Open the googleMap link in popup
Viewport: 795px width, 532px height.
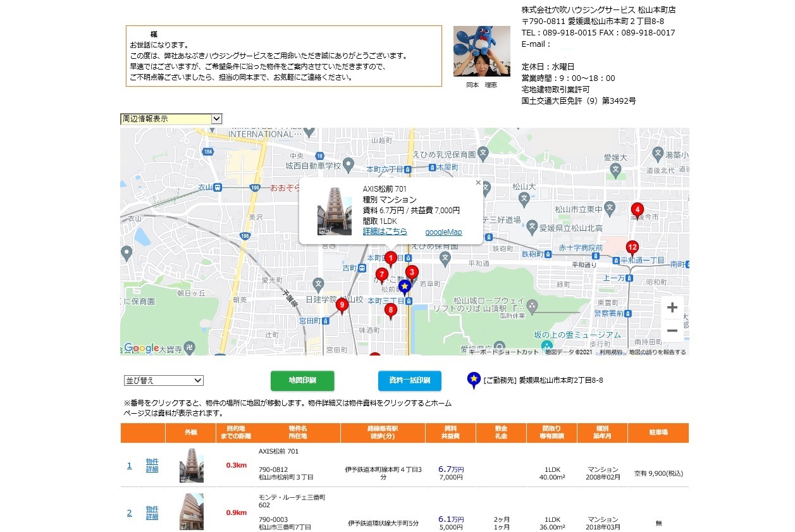443,232
